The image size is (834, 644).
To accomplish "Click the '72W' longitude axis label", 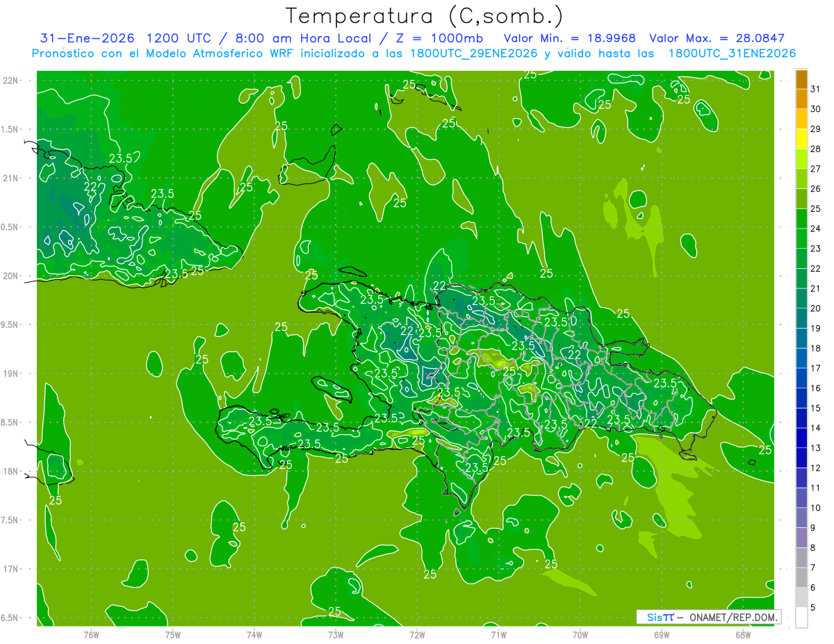I will click(417, 634).
